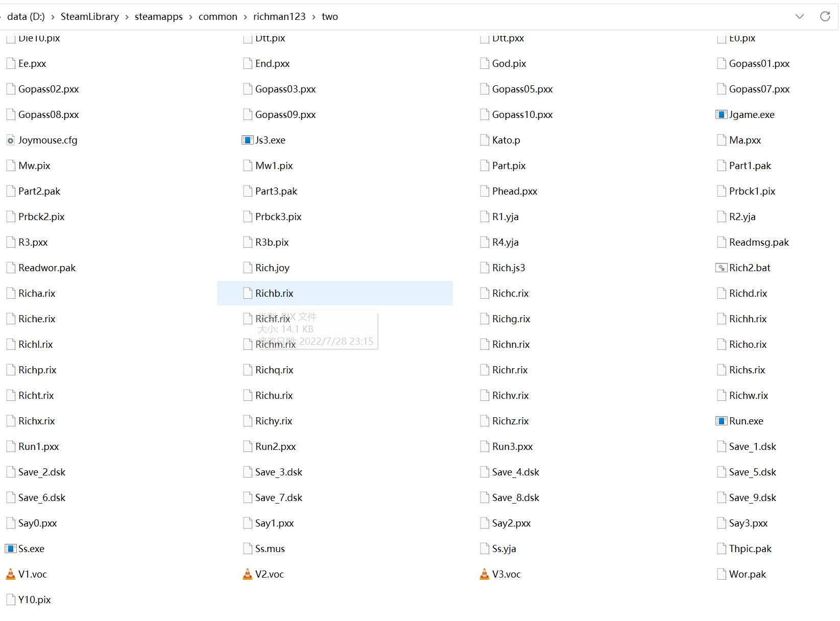
Task: Click the V2.voc VLC cone icon
Action: pos(248,574)
